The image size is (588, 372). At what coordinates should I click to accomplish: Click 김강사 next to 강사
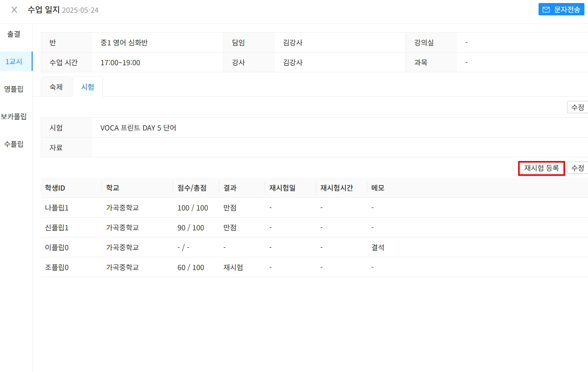(293, 63)
